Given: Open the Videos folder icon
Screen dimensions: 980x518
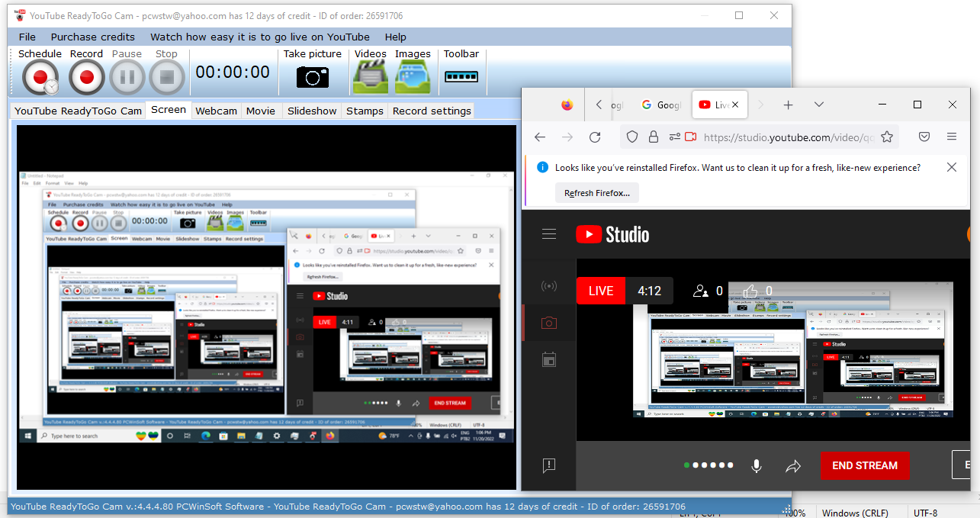Looking at the screenshot, I should tap(371, 76).
